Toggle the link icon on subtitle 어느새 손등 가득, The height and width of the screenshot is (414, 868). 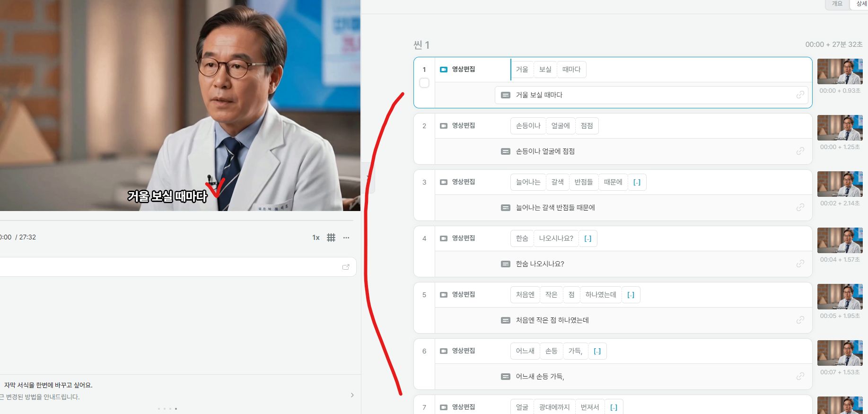click(x=800, y=376)
